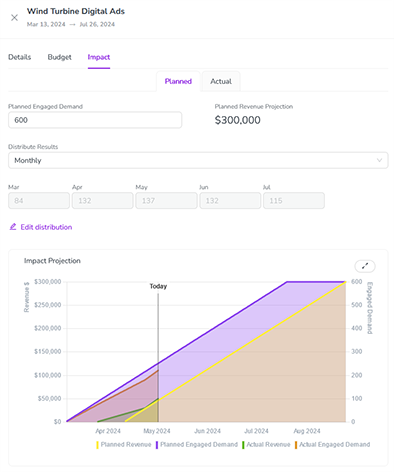Click the chevron arrow in Monthly dropdown
The image size is (394, 472).
(379, 160)
